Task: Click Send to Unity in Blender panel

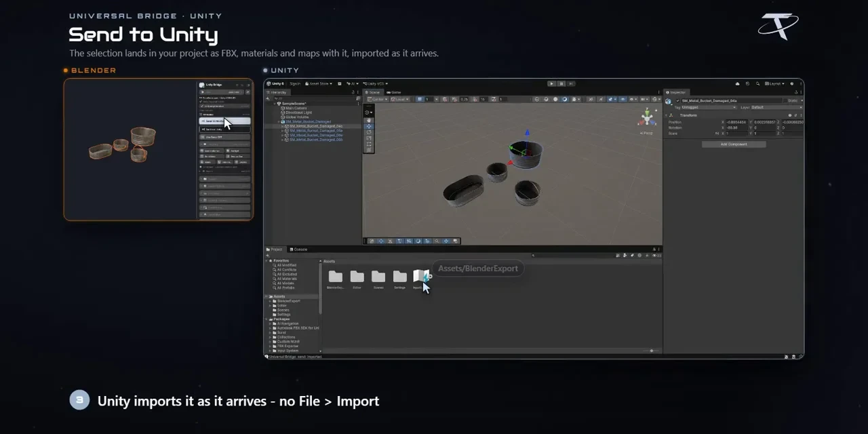Action: [x=225, y=121]
